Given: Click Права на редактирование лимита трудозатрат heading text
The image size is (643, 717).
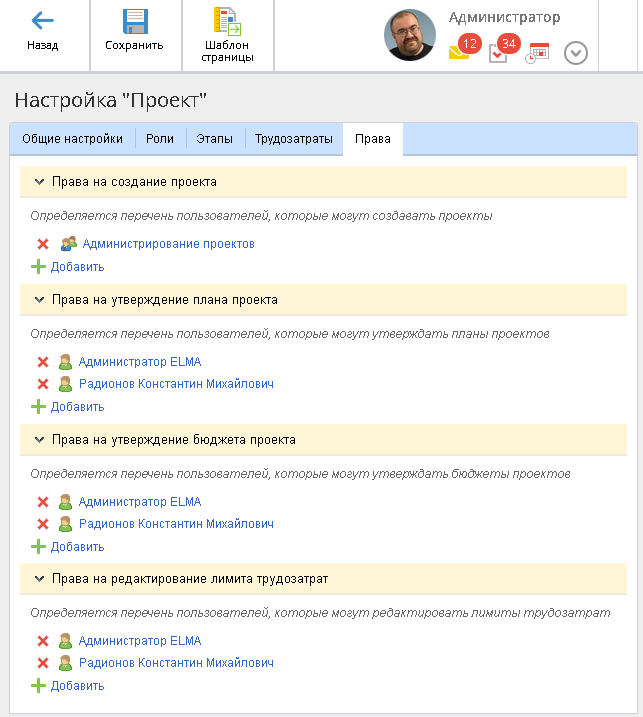Looking at the screenshot, I should coord(190,579).
